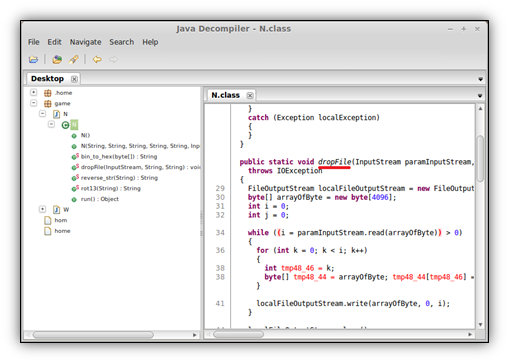Select the .home tree label
Screen dimensions: 509x363
tap(63, 93)
